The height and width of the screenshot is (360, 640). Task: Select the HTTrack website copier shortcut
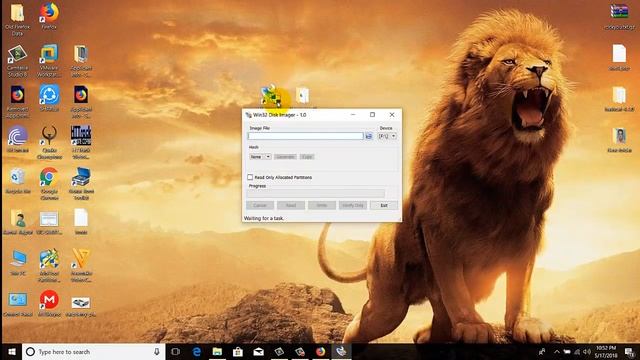point(81,142)
